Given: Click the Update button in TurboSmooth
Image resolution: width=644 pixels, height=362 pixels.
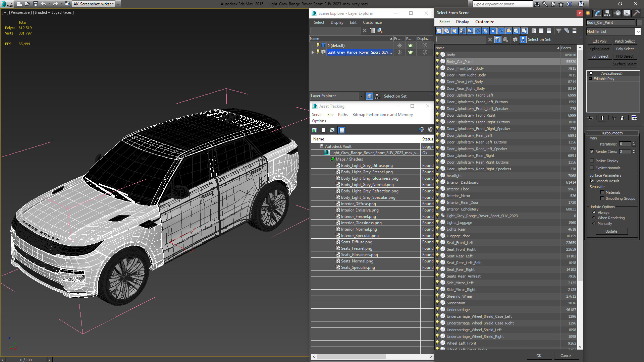Looking at the screenshot, I should (611, 231).
